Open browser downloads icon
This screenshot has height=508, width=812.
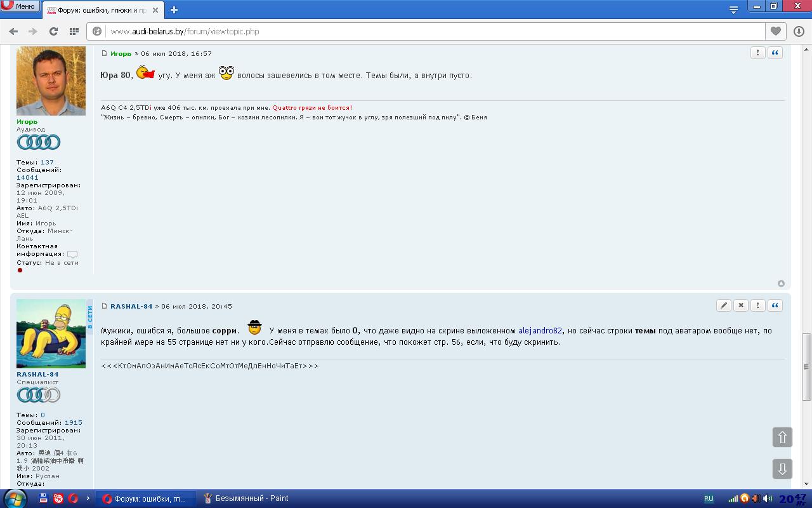point(799,31)
